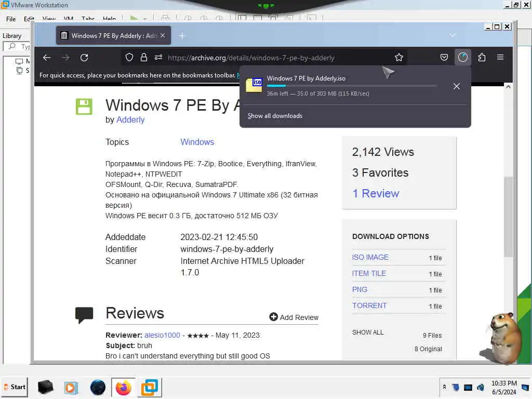Click the 3 Favorites text
The height and width of the screenshot is (399, 532).
[x=380, y=172]
